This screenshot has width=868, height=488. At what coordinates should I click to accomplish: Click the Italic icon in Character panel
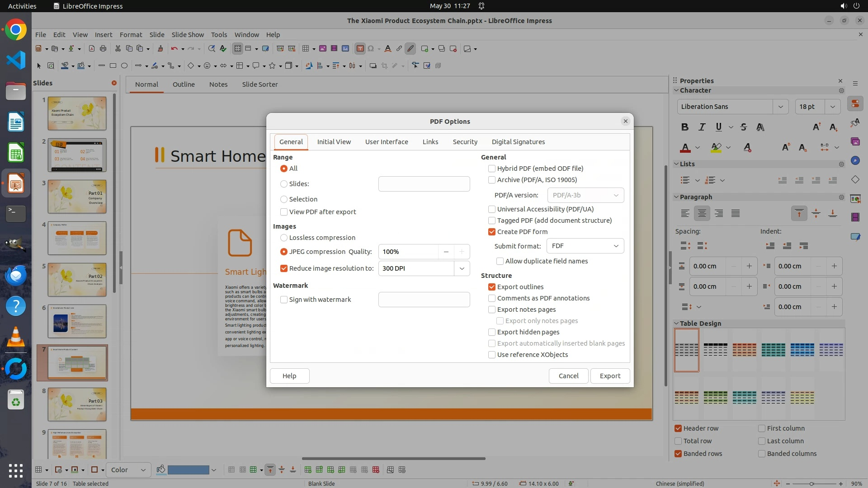pos(702,127)
